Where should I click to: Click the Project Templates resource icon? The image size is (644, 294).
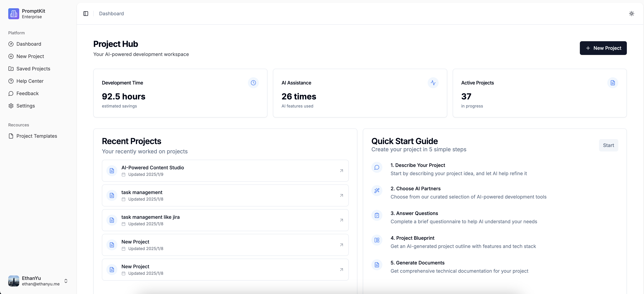coord(11,136)
